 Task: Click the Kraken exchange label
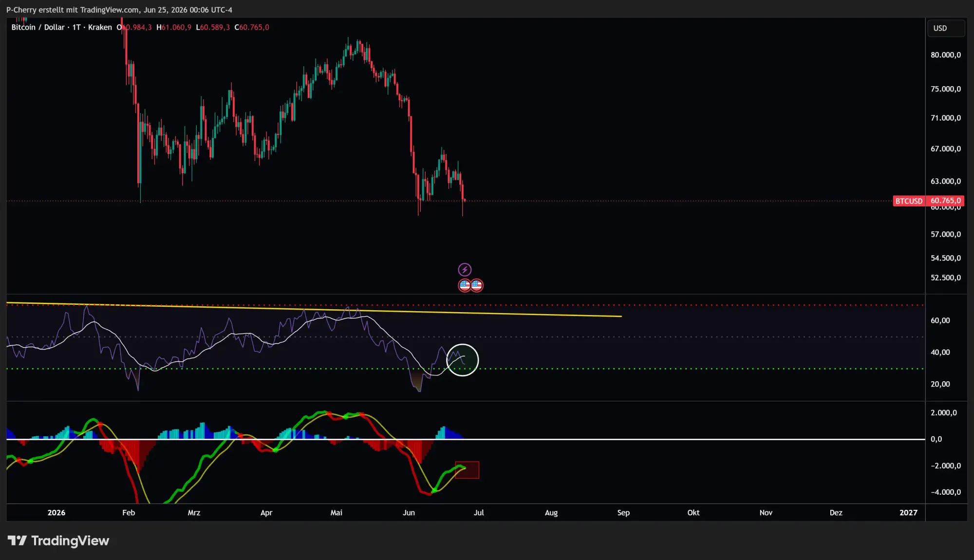pos(100,27)
